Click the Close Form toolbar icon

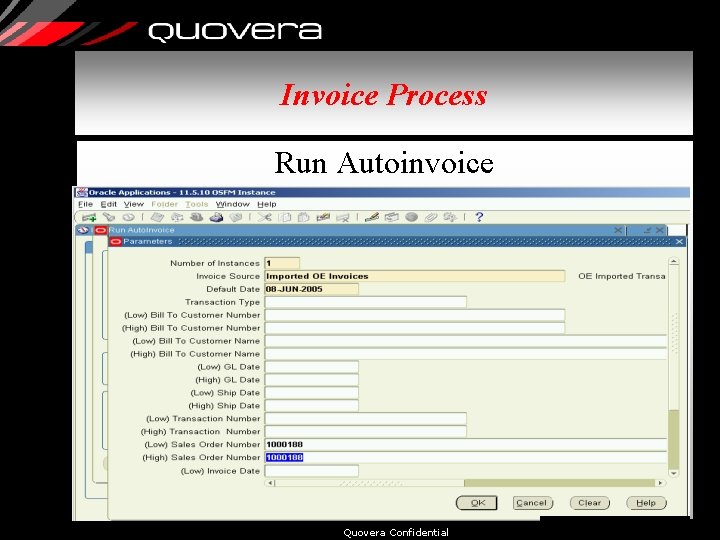236,217
